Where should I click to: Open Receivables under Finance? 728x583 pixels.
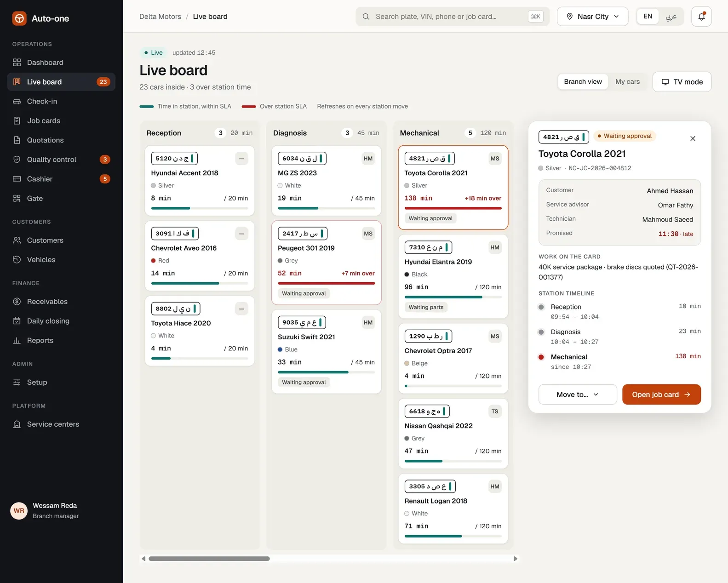click(61, 302)
